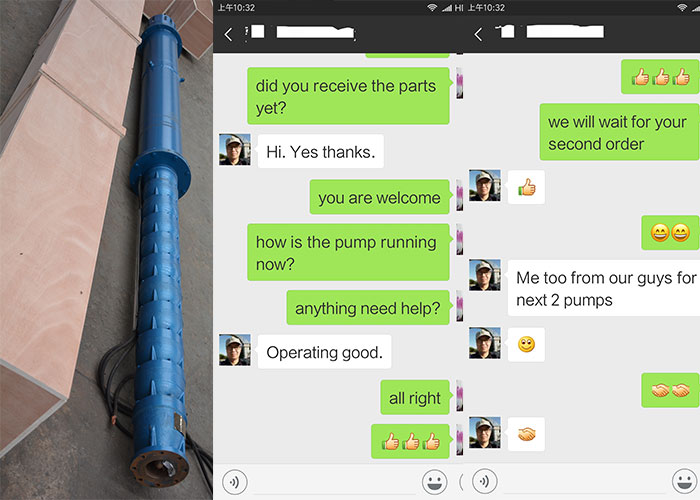The height and width of the screenshot is (500, 700).
Task: Open the avatar beside "Hi. Yes thanks."
Action: tap(235, 150)
